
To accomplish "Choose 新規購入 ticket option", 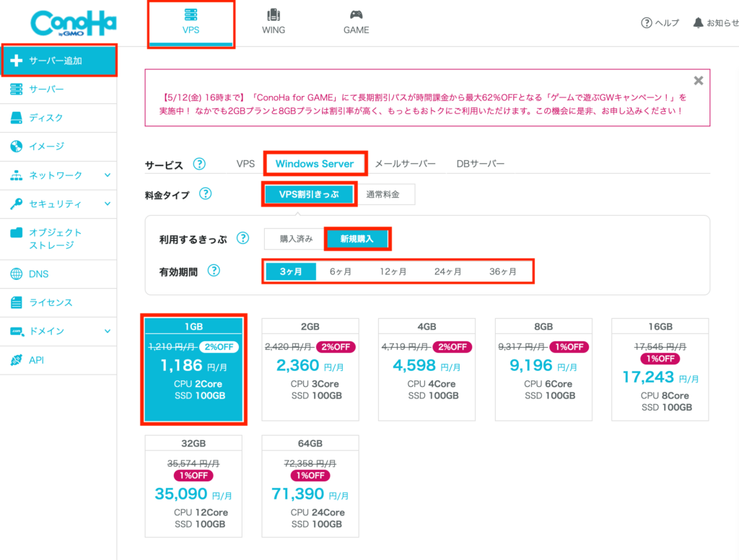I will pyautogui.click(x=357, y=239).
